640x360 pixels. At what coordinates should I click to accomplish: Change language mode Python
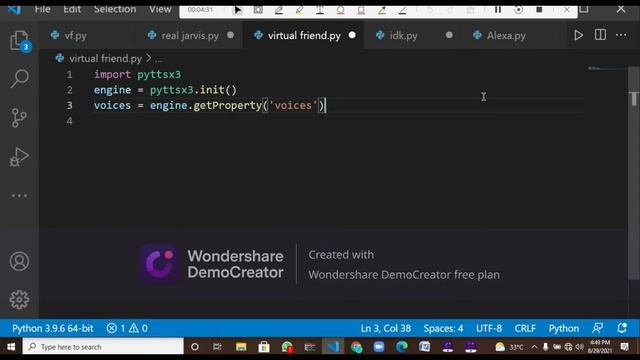(x=564, y=328)
